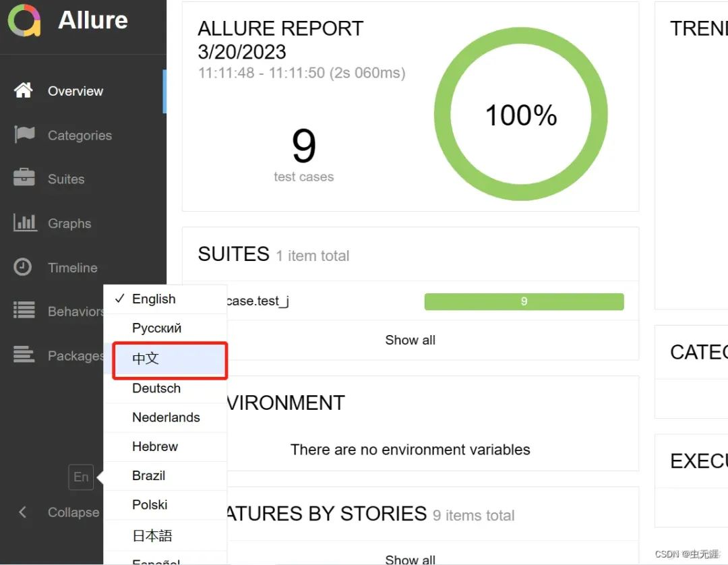Open the En language selector
The height and width of the screenshot is (565, 728).
point(80,477)
